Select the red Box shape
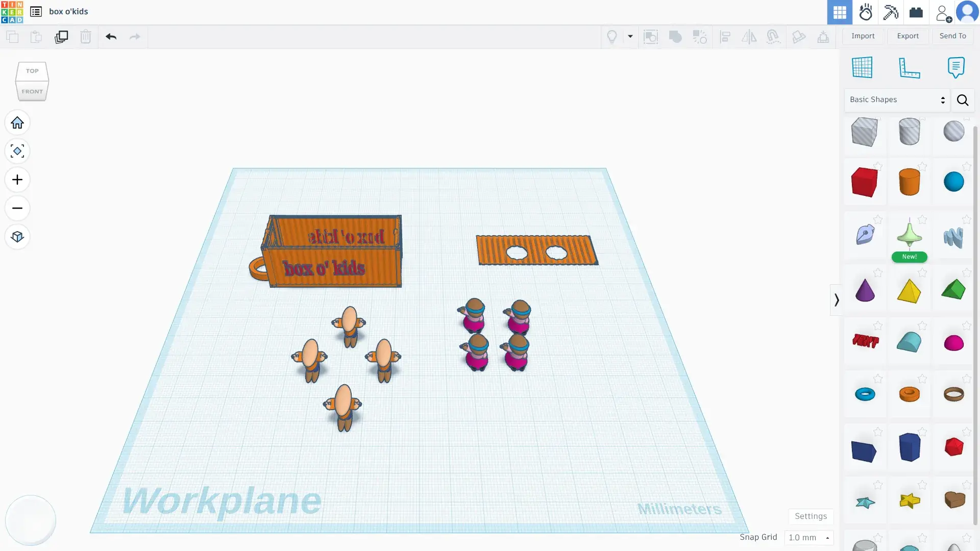This screenshot has width=980, height=551. [865, 182]
